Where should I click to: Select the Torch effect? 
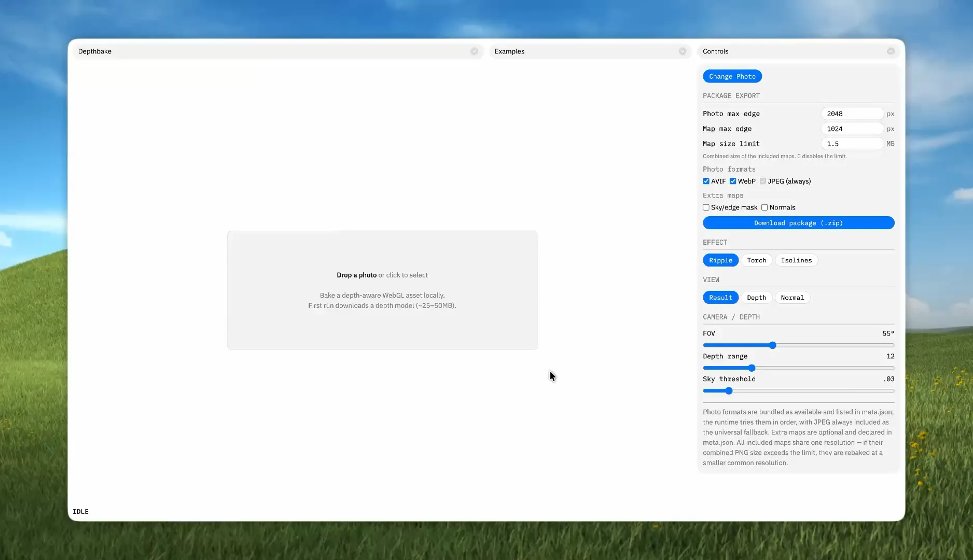tap(756, 260)
